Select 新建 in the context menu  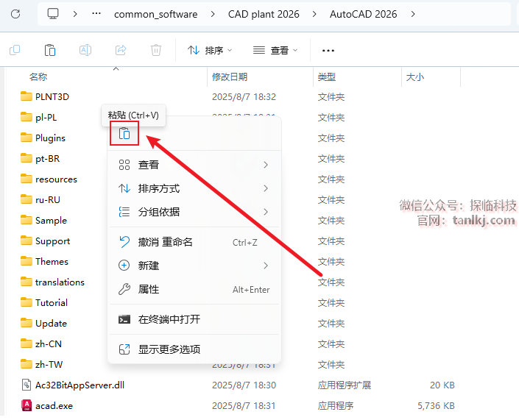pyautogui.click(x=194, y=266)
